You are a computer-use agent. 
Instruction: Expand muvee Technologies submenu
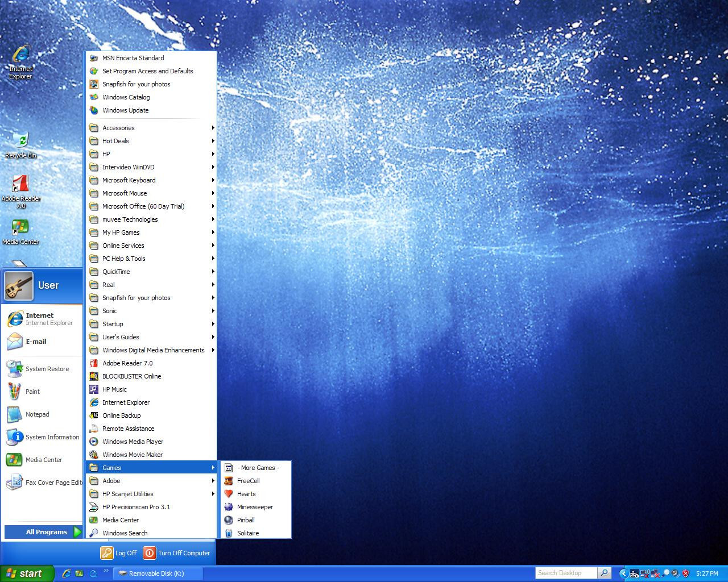(x=151, y=219)
